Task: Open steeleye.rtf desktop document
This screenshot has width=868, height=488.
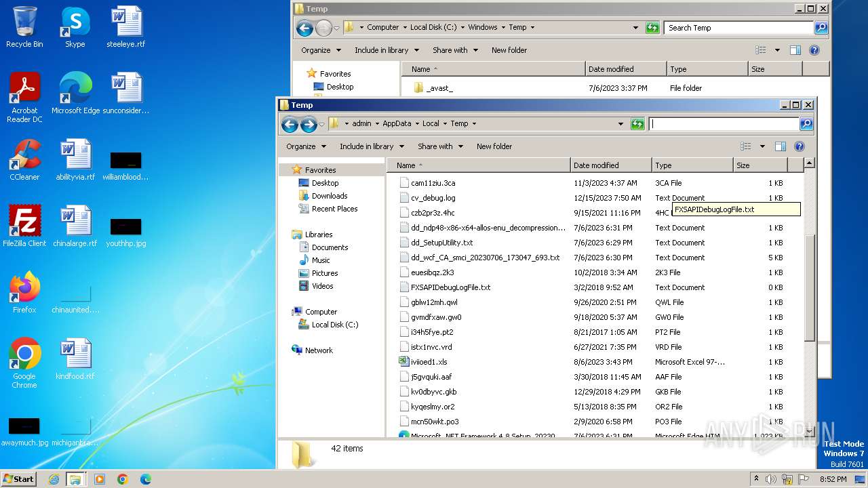Action: tap(126, 27)
